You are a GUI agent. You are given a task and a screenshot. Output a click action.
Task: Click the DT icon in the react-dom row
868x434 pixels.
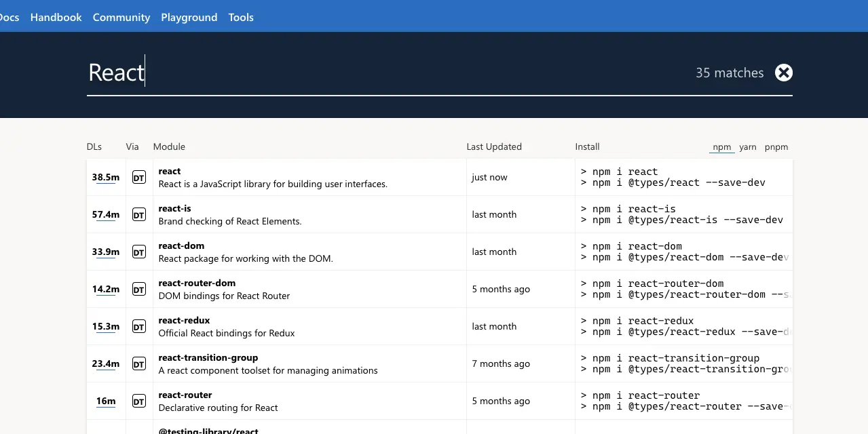point(138,252)
